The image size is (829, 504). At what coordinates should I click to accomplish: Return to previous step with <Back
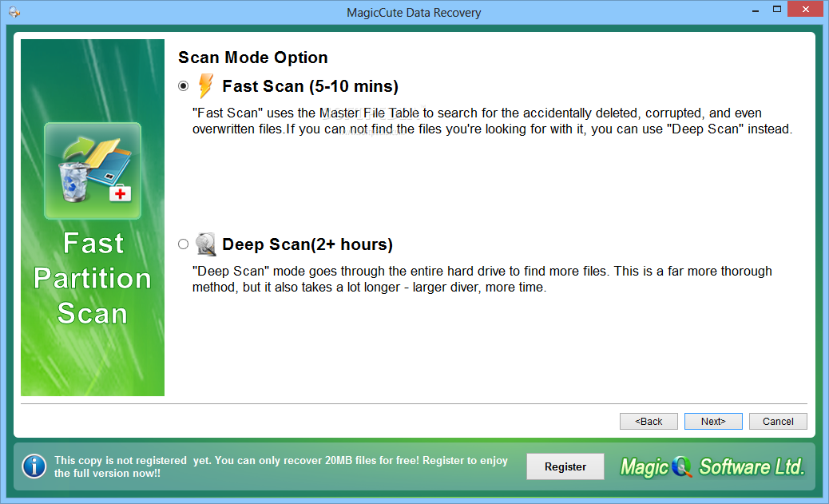[649, 422]
